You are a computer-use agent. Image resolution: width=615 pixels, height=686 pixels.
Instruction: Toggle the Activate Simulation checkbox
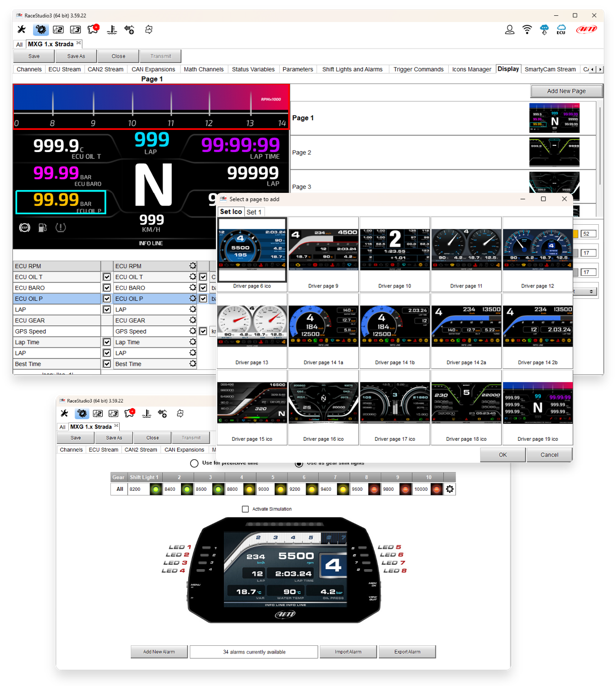(x=246, y=509)
